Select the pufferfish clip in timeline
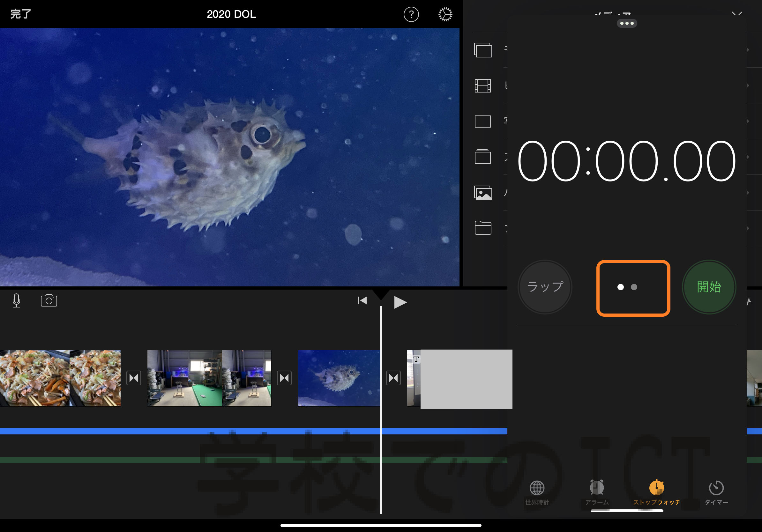Image resolution: width=762 pixels, height=532 pixels. click(339, 378)
